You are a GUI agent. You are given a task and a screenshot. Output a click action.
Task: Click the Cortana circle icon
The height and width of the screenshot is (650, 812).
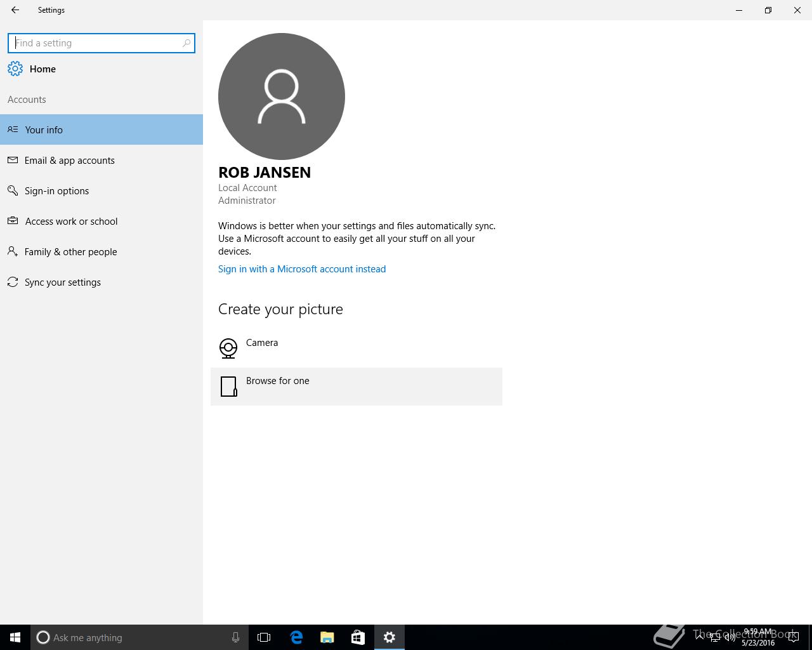(x=43, y=637)
